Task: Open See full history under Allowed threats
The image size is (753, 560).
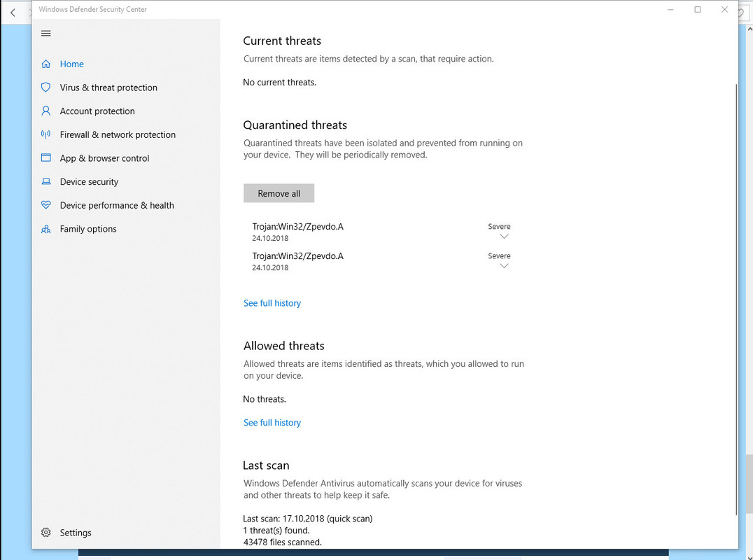Action: (272, 423)
